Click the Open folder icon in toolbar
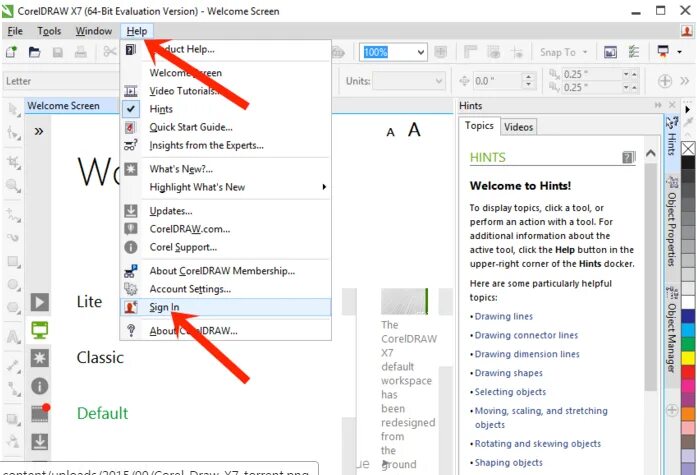 pos(34,52)
